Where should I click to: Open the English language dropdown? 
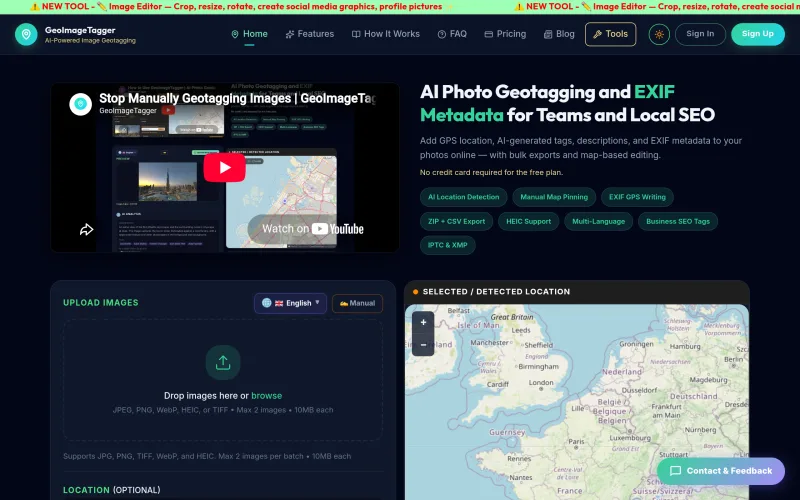point(290,303)
